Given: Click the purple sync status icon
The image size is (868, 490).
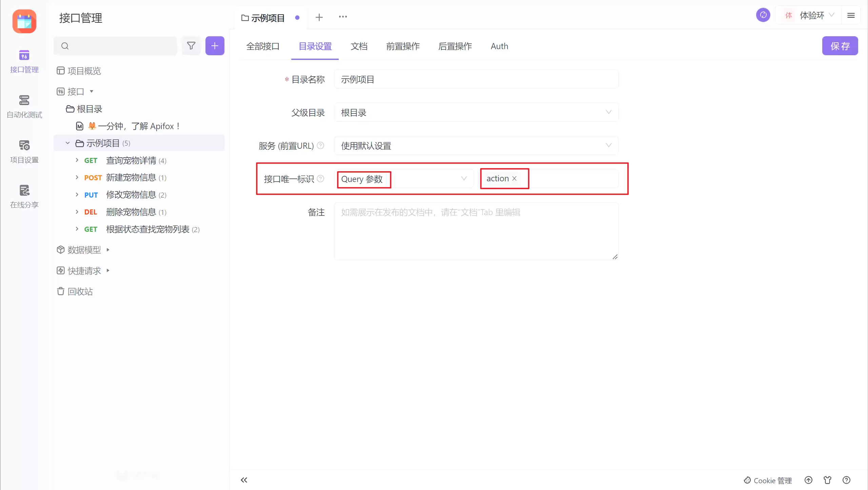Looking at the screenshot, I should pyautogui.click(x=763, y=15).
